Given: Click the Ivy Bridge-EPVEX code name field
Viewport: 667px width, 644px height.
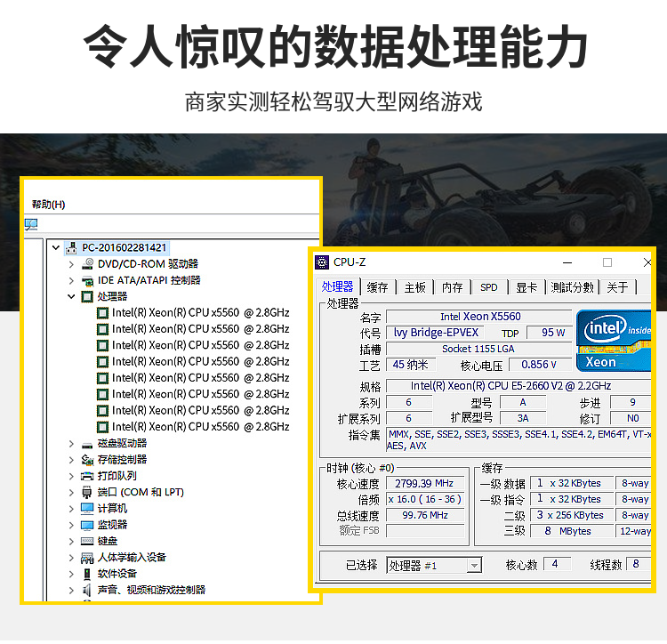Looking at the screenshot, I should tap(436, 333).
